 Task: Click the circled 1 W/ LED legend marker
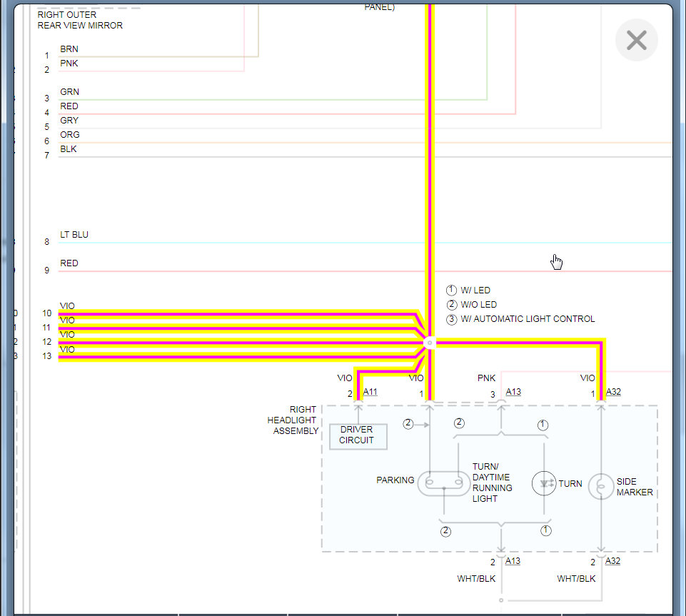(x=451, y=290)
